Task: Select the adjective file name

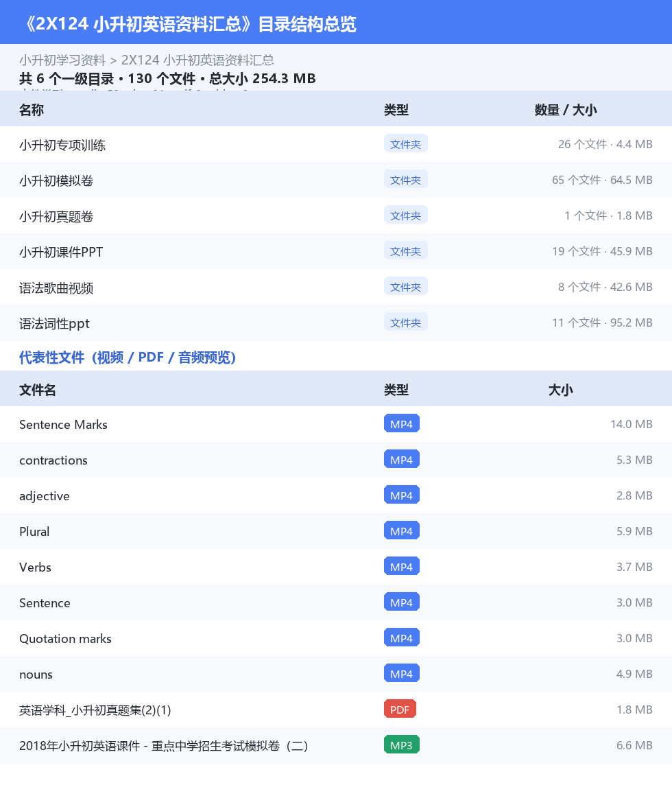Action: pyautogui.click(x=45, y=496)
